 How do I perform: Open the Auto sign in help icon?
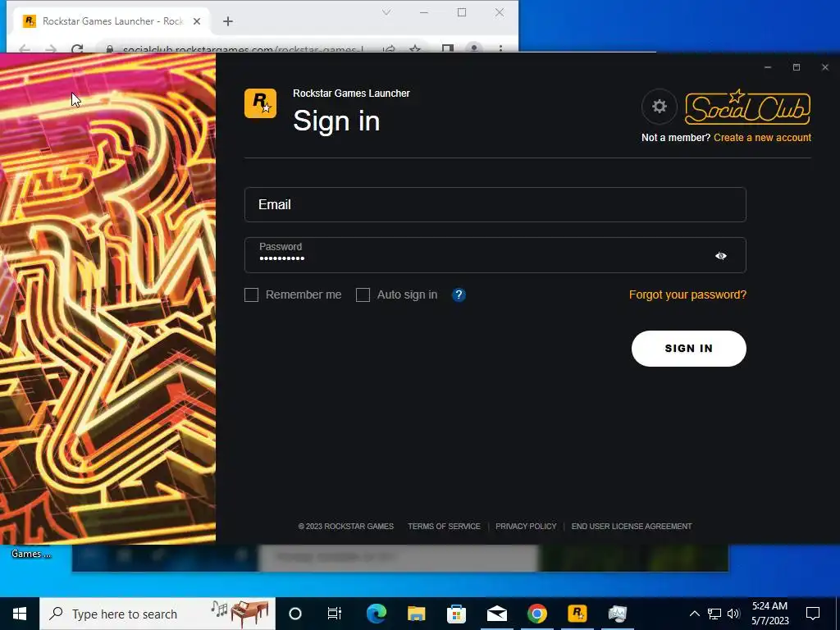(x=459, y=294)
